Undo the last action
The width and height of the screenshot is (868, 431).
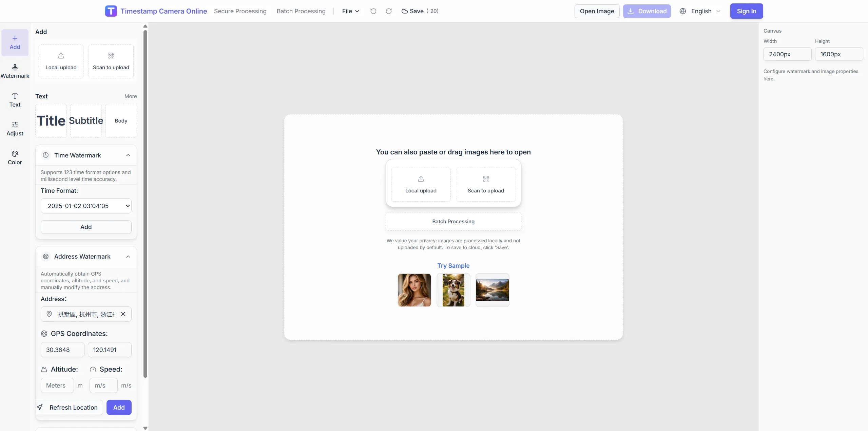click(373, 11)
